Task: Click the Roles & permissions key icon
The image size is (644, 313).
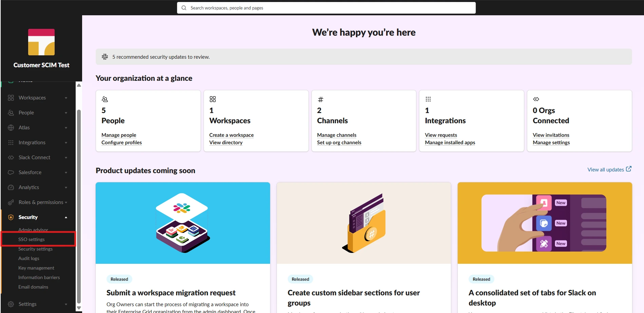Action: 11,202
